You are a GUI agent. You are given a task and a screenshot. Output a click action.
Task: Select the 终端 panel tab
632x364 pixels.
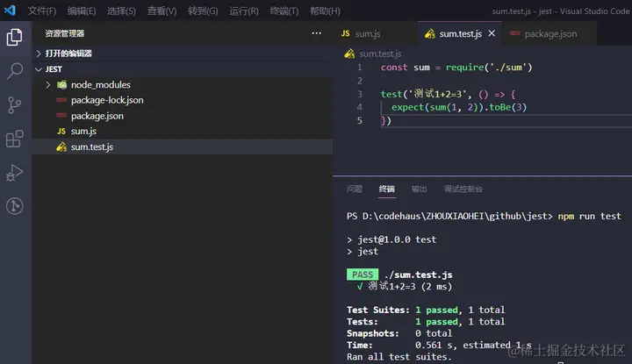[x=387, y=189]
